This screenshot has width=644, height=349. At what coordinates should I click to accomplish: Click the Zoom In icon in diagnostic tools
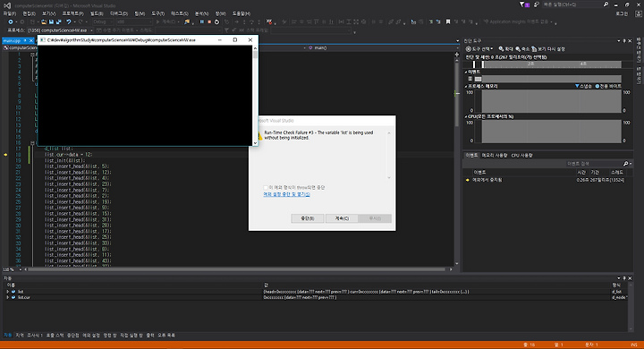tap(501, 49)
